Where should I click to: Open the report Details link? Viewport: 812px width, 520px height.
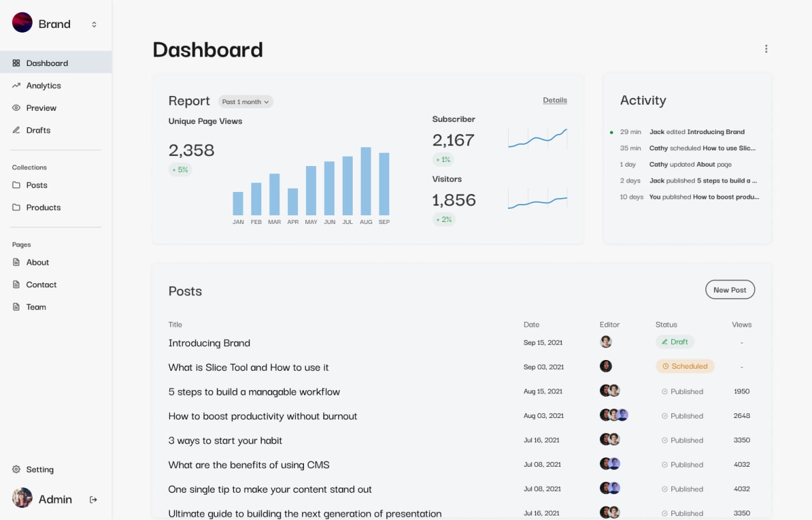point(555,99)
